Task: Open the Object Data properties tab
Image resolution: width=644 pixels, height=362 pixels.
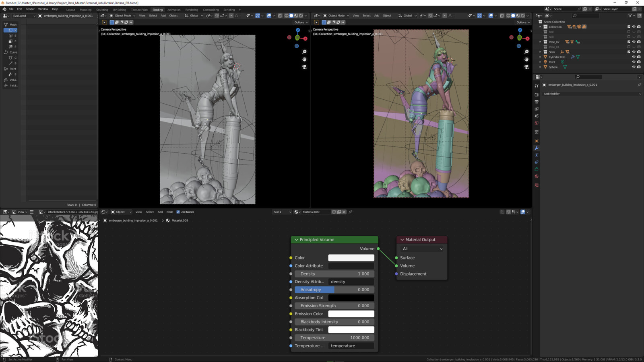Action: pyautogui.click(x=537, y=169)
